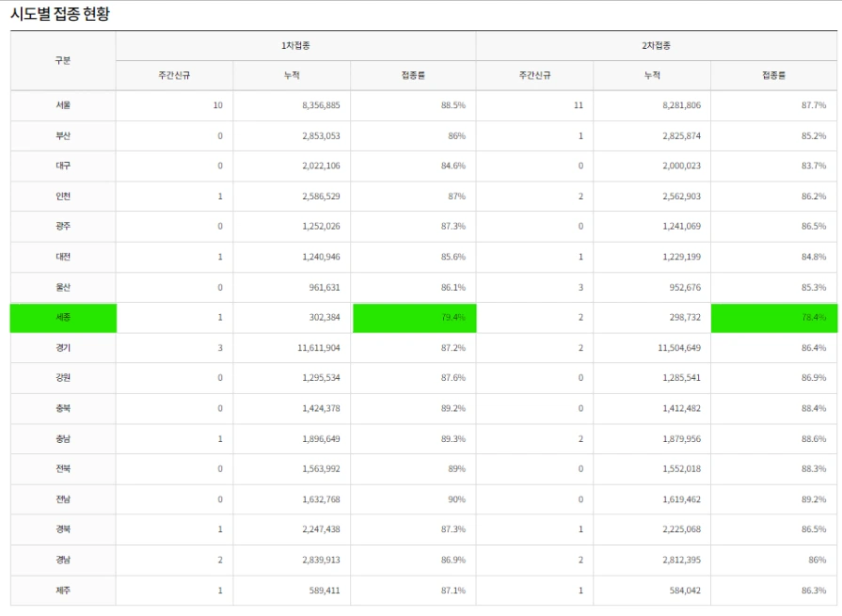Screen dimensions: 842x616
Task: Click the highlighted 79.4% cell
Action: point(415,318)
